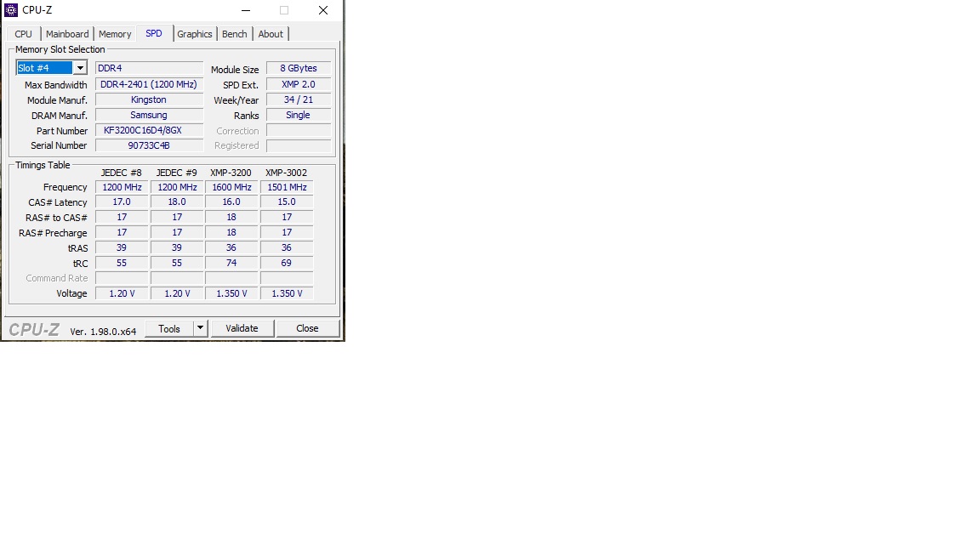980x551 pixels.
Task: Click the JEDEC #8 voltage 1.20 V
Action: point(122,293)
